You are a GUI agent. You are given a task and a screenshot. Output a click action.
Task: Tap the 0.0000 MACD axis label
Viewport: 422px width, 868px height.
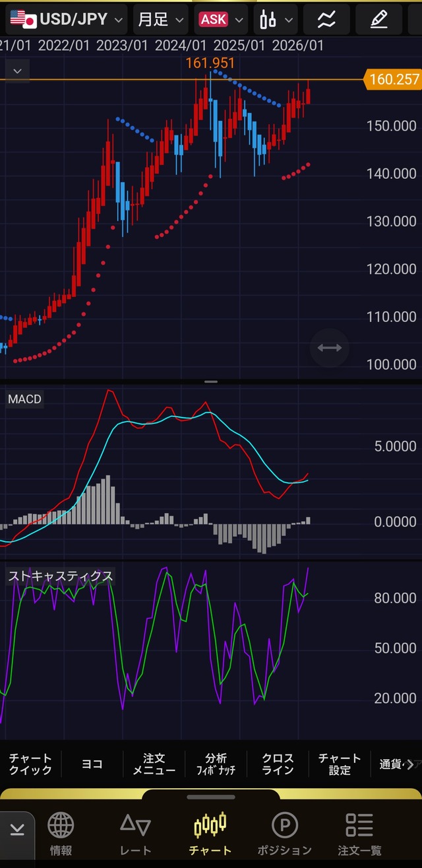pyautogui.click(x=395, y=522)
